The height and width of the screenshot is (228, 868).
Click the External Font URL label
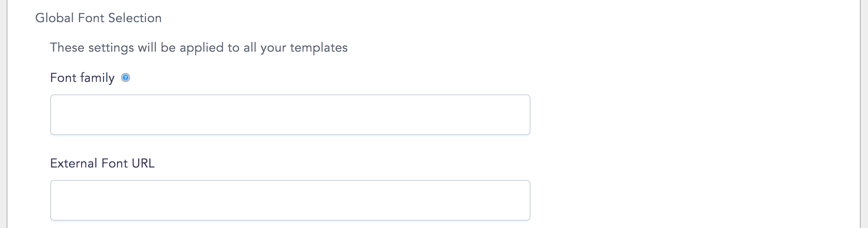click(x=102, y=163)
